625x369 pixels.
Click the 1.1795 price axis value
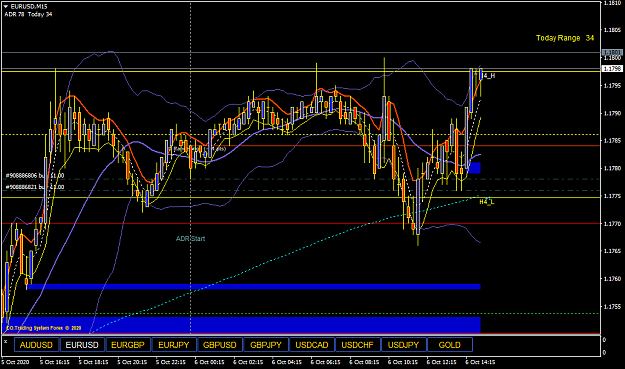pyautogui.click(x=612, y=86)
